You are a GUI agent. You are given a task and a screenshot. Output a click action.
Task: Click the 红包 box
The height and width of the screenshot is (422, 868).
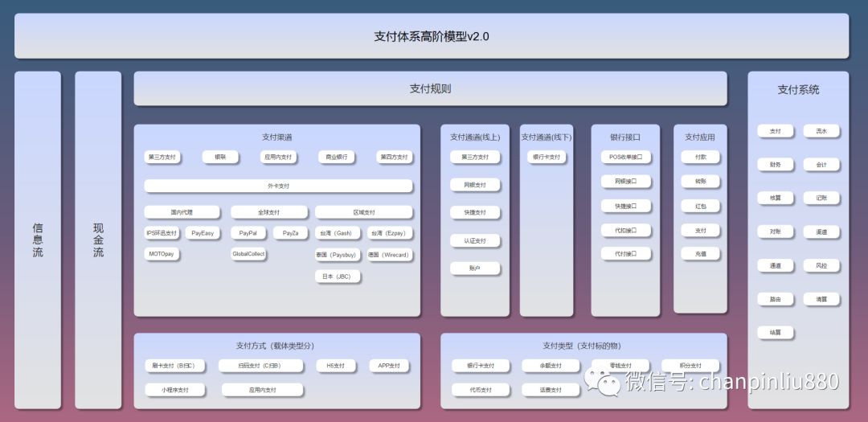700,206
